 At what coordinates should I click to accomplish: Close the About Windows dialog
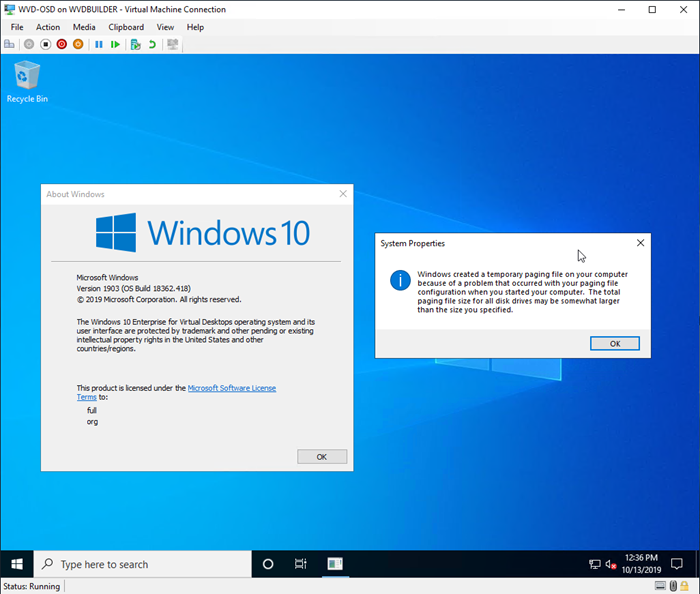tap(343, 194)
